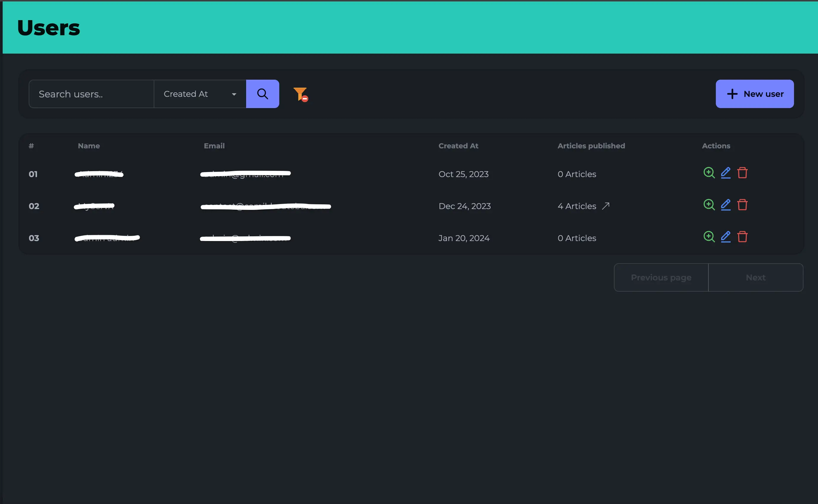Delete user 01 with the trash icon
The height and width of the screenshot is (504, 818).
742,173
